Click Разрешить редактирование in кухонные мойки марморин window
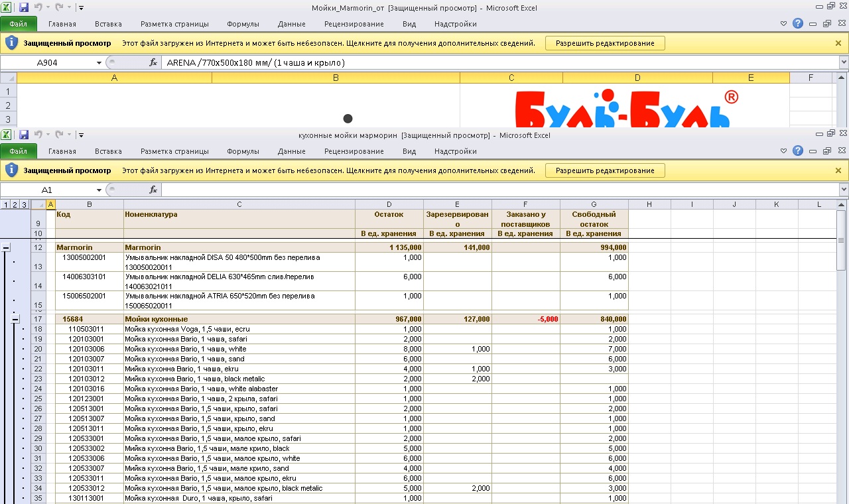 click(605, 170)
